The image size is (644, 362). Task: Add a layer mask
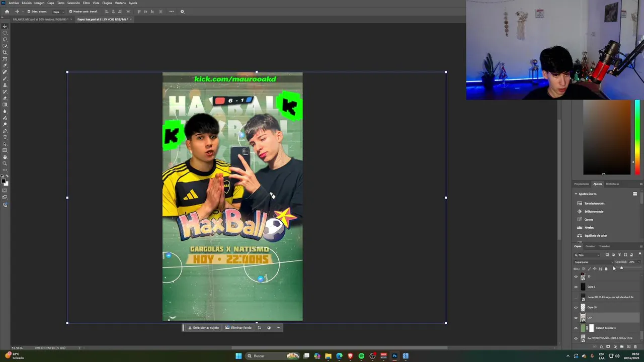[608, 346]
